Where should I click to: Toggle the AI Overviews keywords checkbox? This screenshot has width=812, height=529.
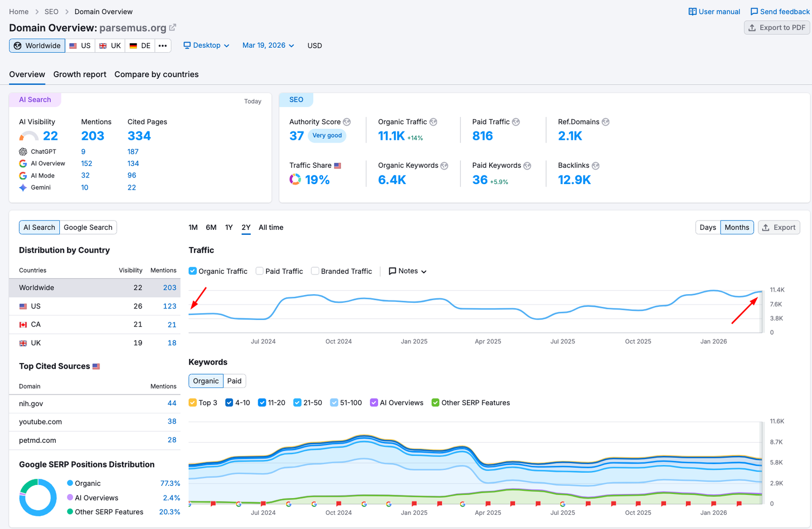[374, 403]
